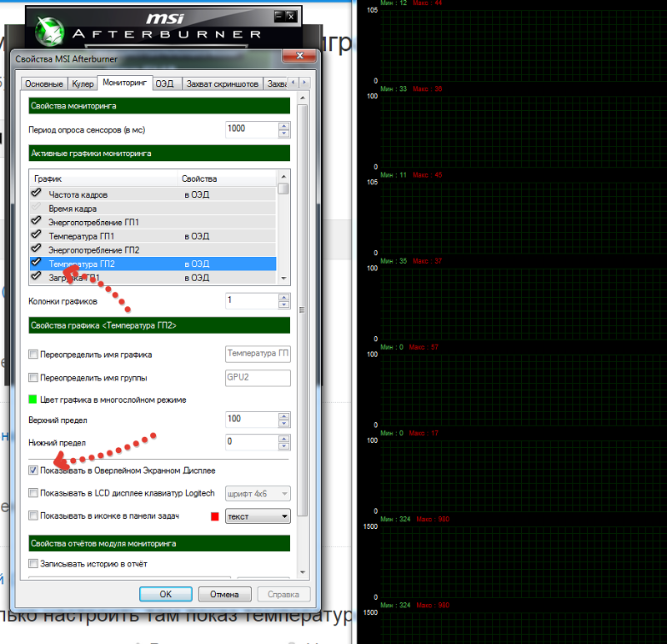Viewport: 667px width, 644px height.
Task: Click the graph list scroll-down arrow
Action: pyautogui.click(x=283, y=279)
